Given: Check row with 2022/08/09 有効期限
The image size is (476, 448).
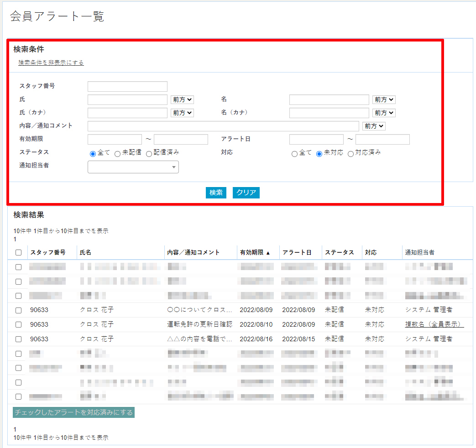Looking at the screenshot, I should click(19, 310).
